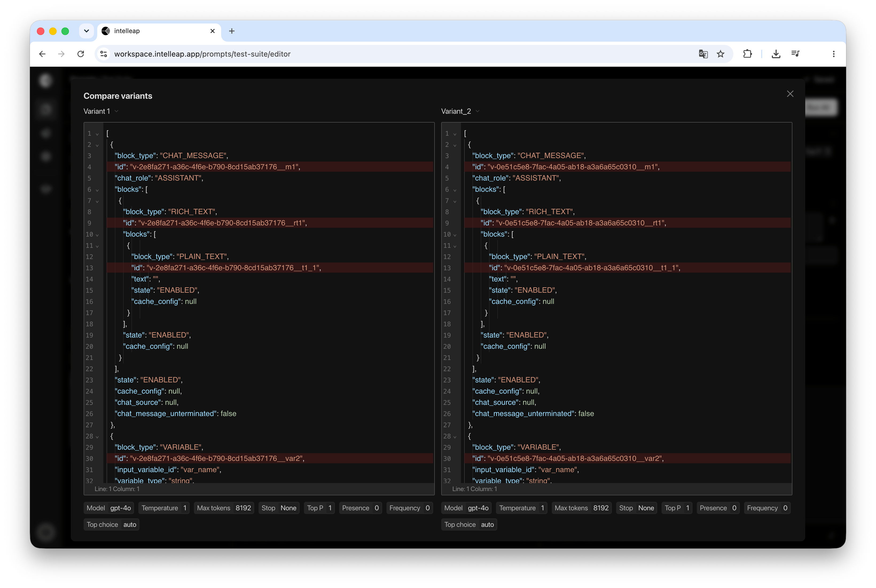This screenshot has width=876, height=588.
Task: Reload the page
Action: pyautogui.click(x=81, y=54)
